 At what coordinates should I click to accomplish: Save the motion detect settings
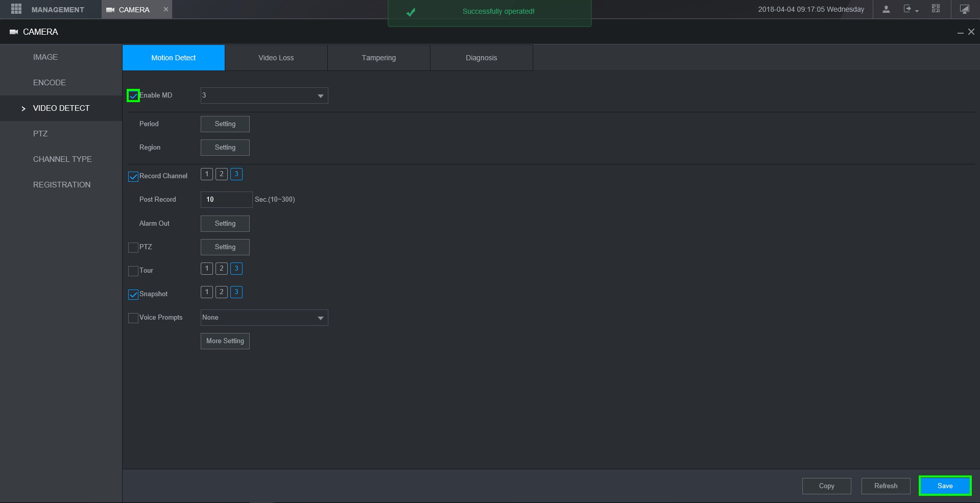945,486
